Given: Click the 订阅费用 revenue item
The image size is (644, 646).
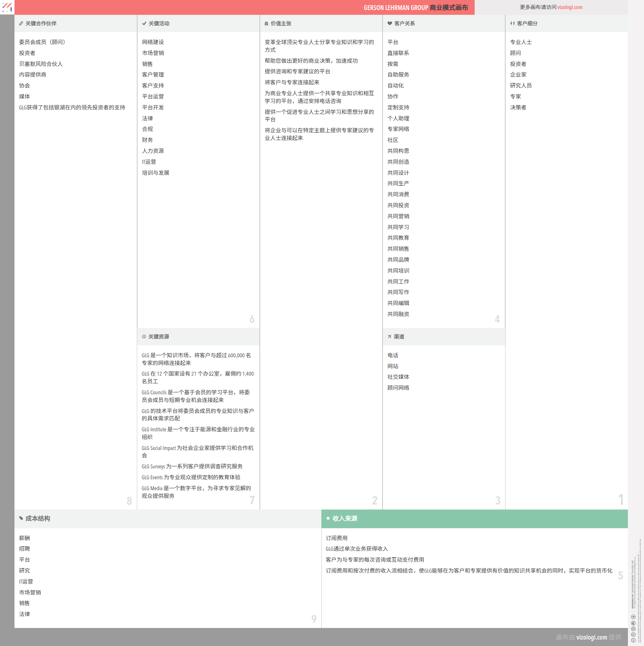Looking at the screenshot, I should click(336, 538).
